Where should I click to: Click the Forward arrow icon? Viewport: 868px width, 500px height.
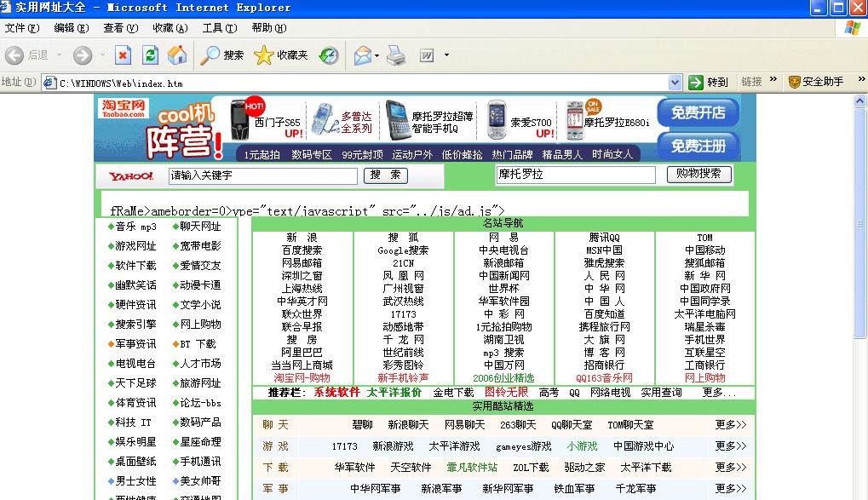(83, 55)
